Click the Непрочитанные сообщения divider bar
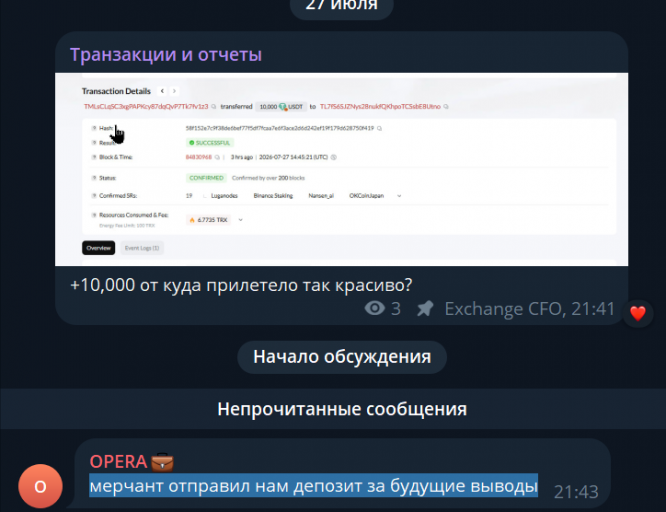The image size is (666, 512). (x=333, y=409)
